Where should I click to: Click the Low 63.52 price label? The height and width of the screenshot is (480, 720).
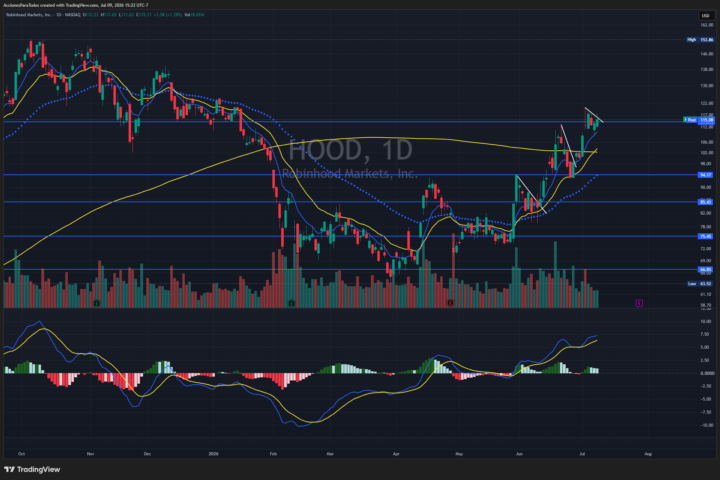pyautogui.click(x=700, y=284)
